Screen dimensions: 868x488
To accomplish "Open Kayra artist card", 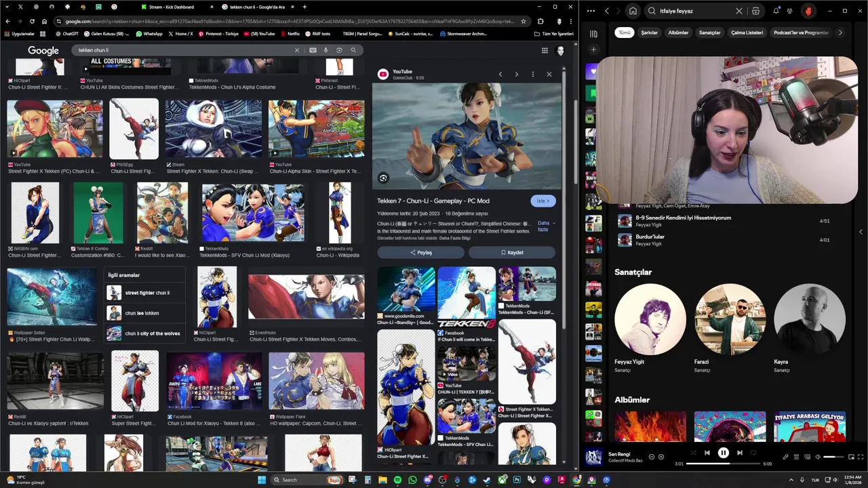I will (x=809, y=329).
